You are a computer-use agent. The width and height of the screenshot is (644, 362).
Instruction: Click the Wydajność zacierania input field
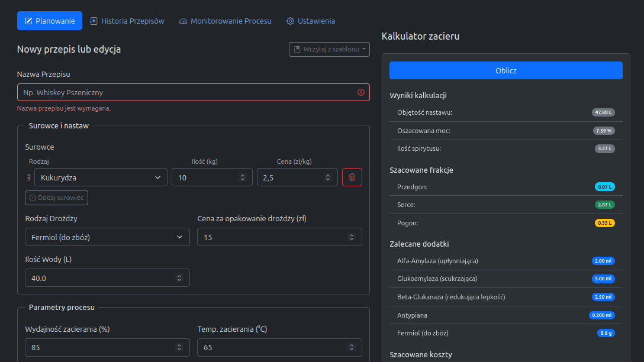tap(101, 348)
